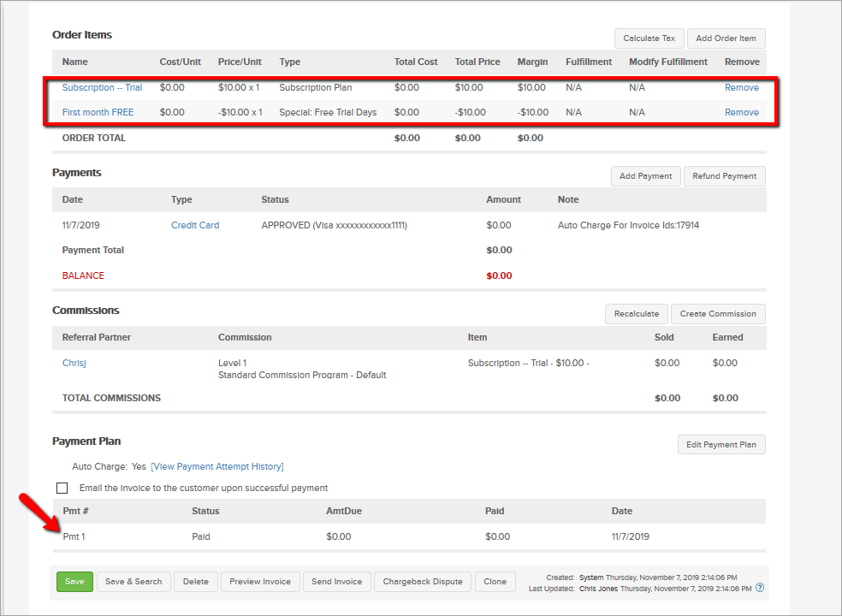View Payment Attempt History link
Image resolution: width=842 pixels, height=616 pixels.
pos(216,466)
